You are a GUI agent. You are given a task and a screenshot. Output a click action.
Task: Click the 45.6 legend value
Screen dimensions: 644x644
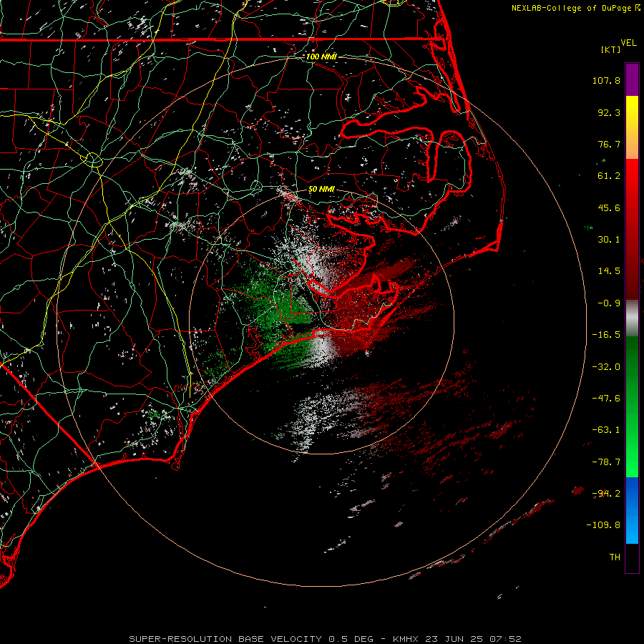(x=609, y=208)
